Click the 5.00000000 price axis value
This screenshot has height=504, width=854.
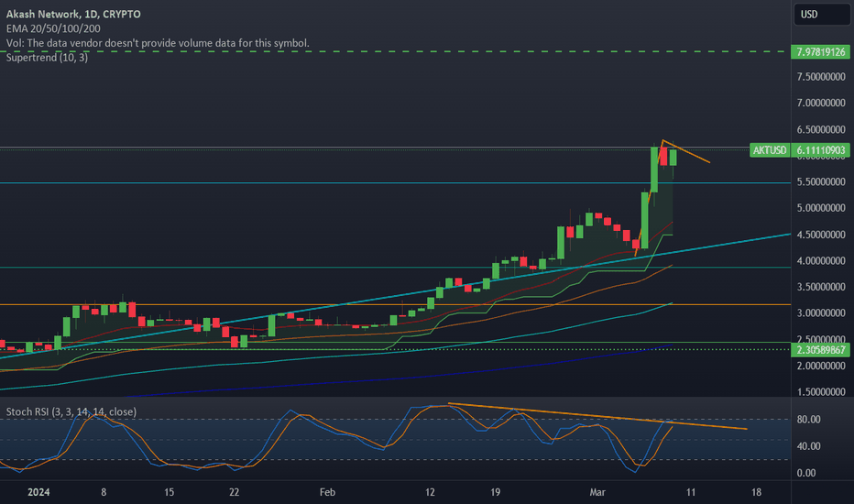click(821, 208)
